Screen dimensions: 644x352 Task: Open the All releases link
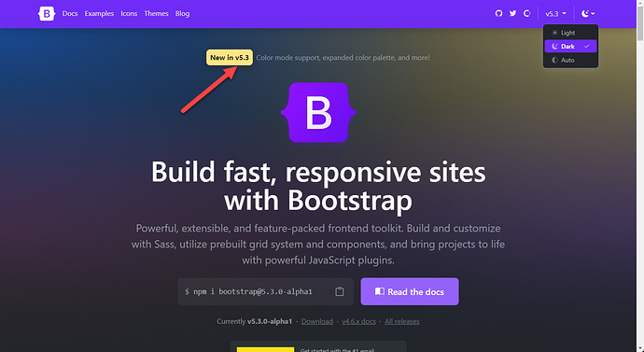[402, 321]
